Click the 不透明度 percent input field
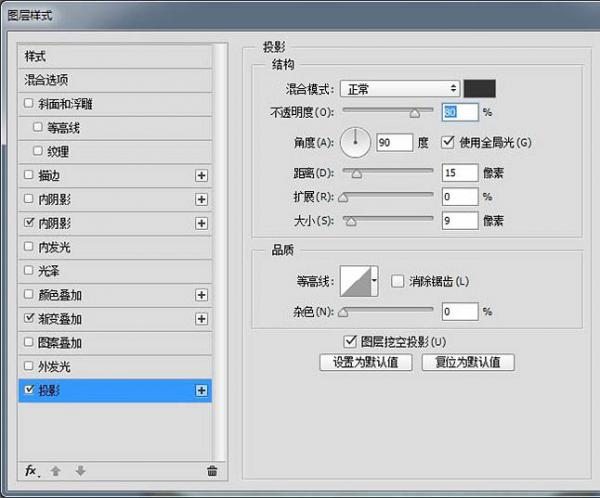Screen dimensions: 600x498 click(460, 112)
